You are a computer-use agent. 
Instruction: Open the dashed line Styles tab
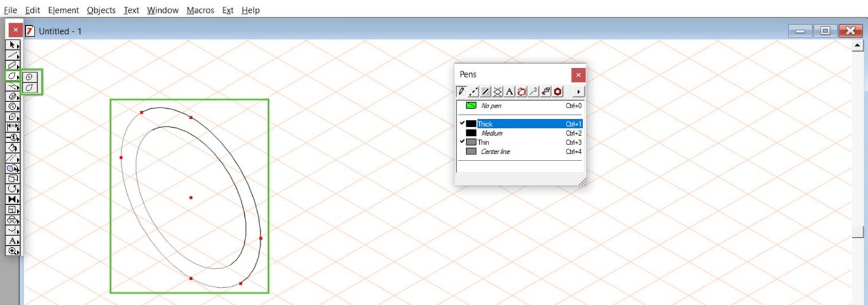click(x=474, y=91)
